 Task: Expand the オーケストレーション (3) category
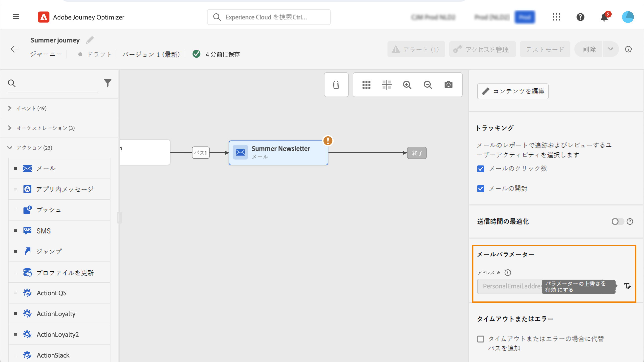(x=45, y=128)
